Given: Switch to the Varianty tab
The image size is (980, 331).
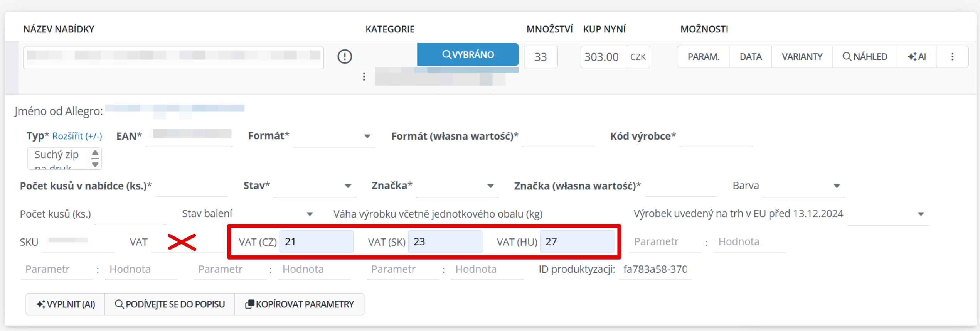Looking at the screenshot, I should pos(802,57).
